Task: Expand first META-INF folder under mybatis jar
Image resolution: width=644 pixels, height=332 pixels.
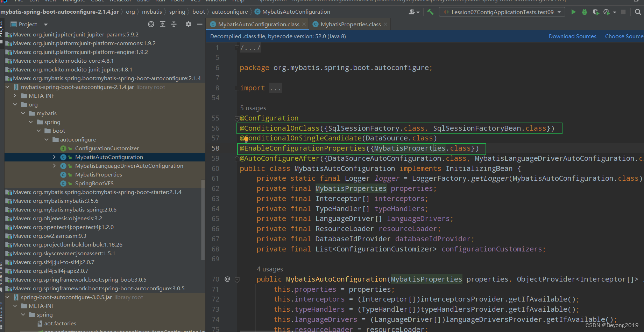Action: pos(15,96)
